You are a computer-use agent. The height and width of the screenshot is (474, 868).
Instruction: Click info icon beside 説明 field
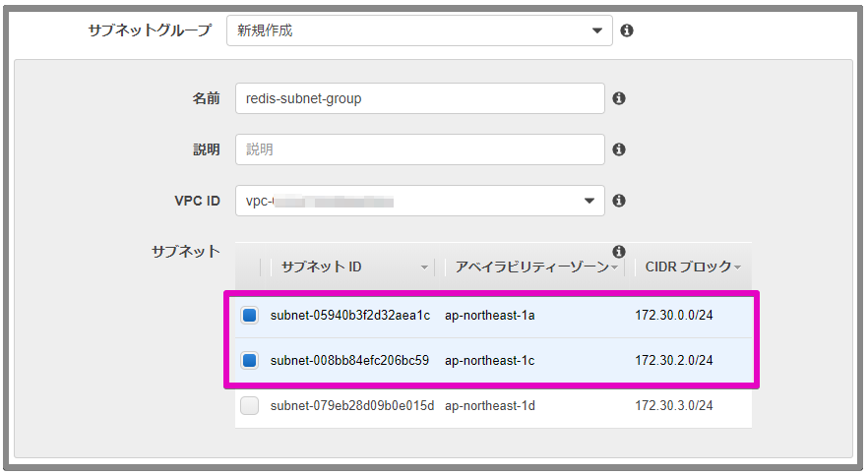619,149
